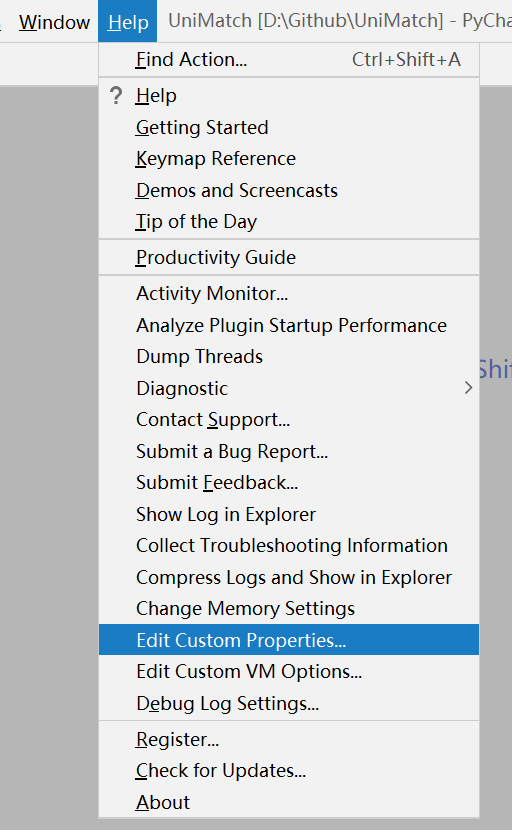The width and height of the screenshot is (512, 830).
Task: Open the Window menu
Action: click(54, 22)
